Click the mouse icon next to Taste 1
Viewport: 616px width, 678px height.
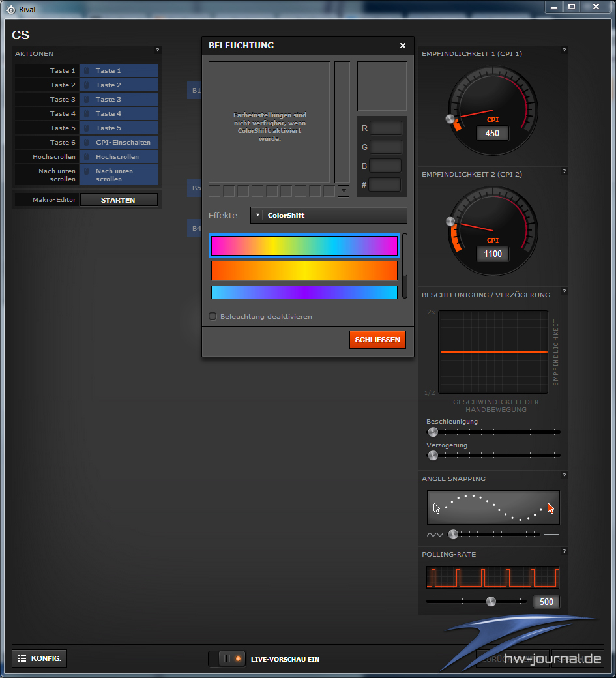point(87,71)
